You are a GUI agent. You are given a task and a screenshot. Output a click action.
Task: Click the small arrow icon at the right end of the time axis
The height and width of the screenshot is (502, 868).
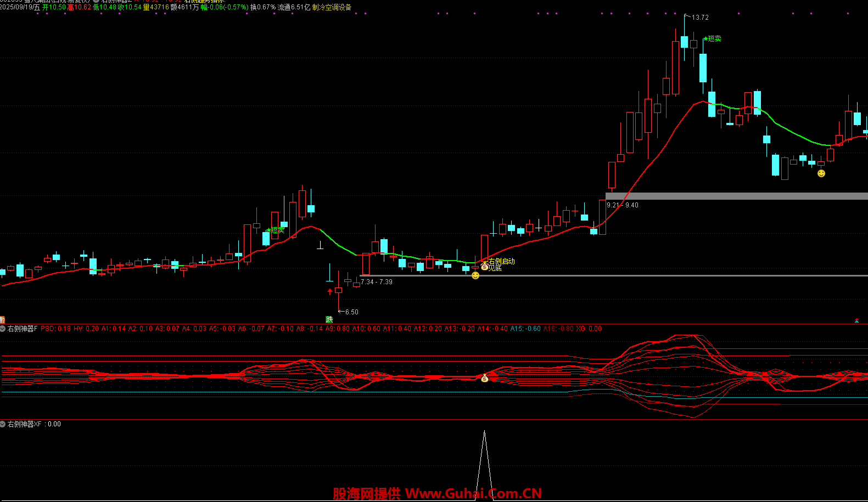click(x=856, y=320)
